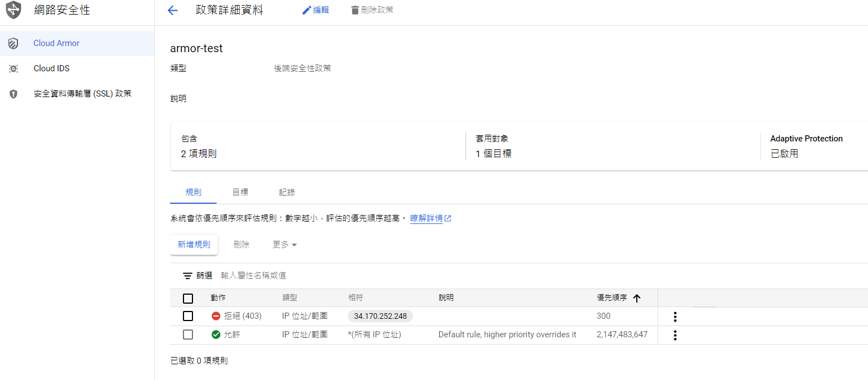Viewport: 868px width, 380px height.
Task: Toggle the select-all checkbox in table header
Action: coord(188,298)
